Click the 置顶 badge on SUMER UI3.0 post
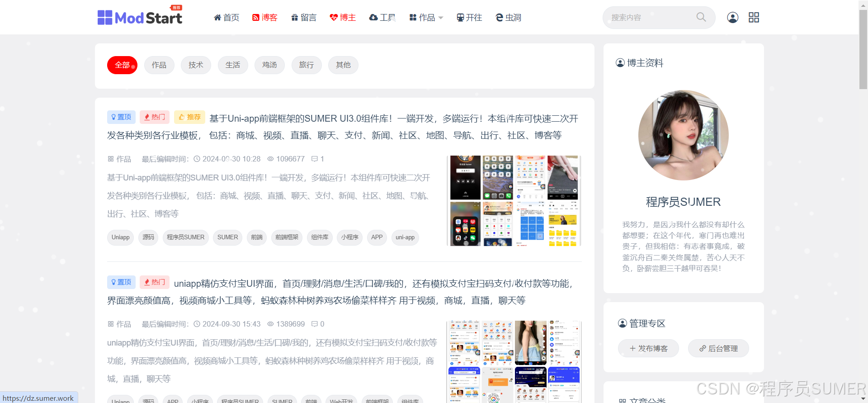 coord(121,117)
